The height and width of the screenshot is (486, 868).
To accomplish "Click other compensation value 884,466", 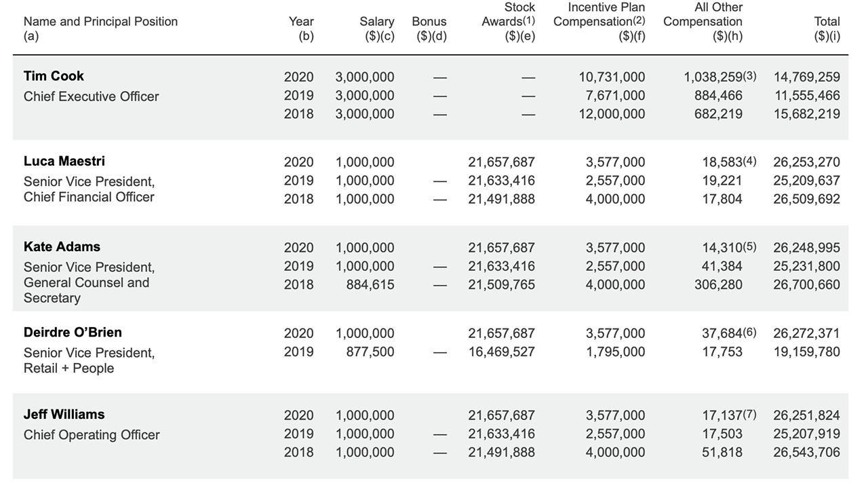I will point(718,96).
